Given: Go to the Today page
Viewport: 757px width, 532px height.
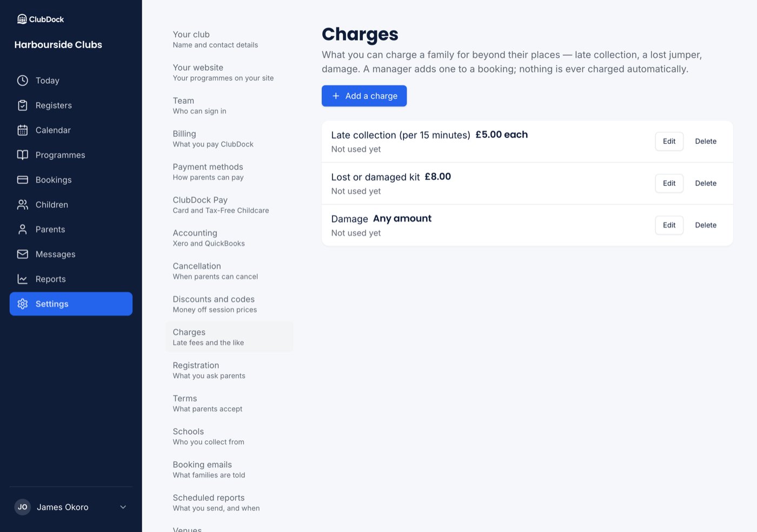Looking at the screenshot, I should point(71,81).
